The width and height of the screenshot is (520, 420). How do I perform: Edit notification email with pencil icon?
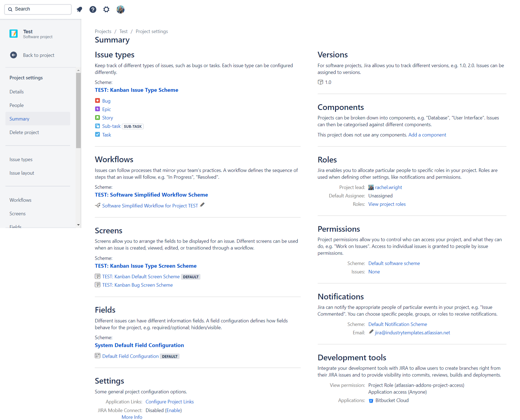(x=371, y=332)
